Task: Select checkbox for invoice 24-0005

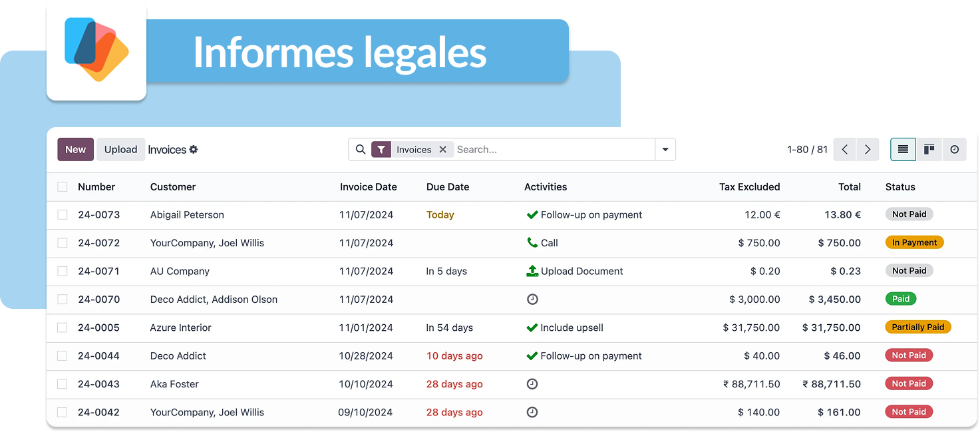Action: pos(63,327)
